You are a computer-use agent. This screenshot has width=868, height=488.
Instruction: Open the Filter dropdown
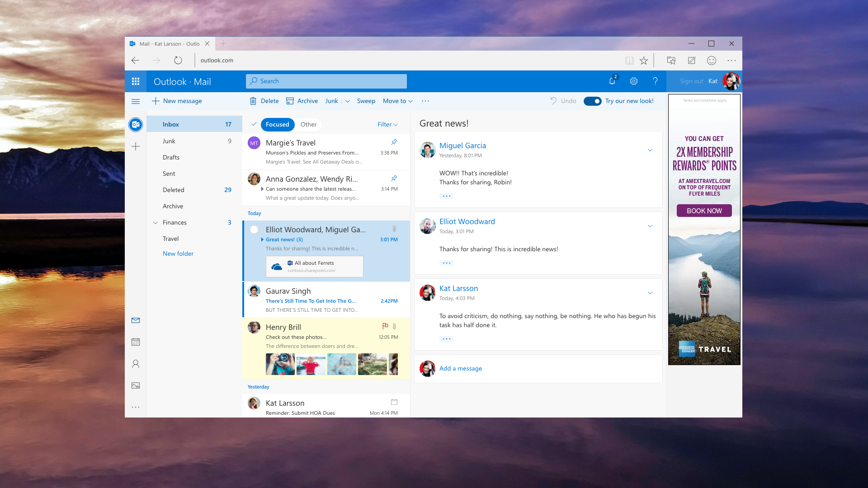(x=387, y=125)
